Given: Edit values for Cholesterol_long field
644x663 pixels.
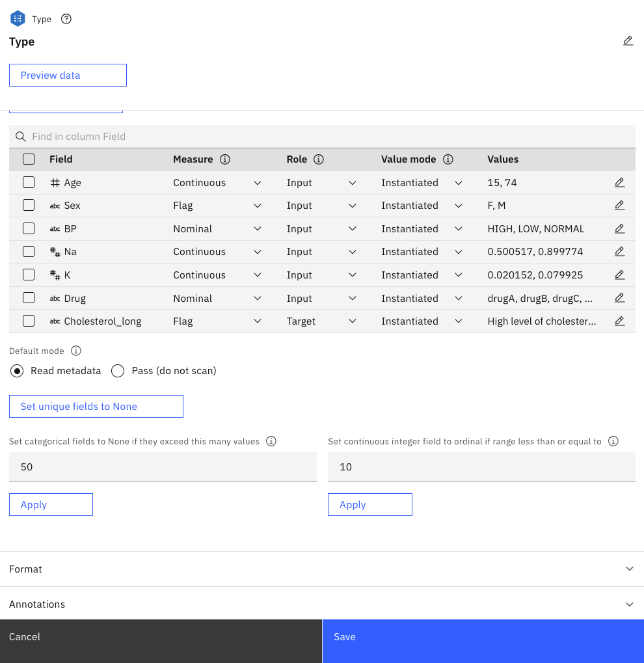Looking at the screenshot, I should [619, 321].
